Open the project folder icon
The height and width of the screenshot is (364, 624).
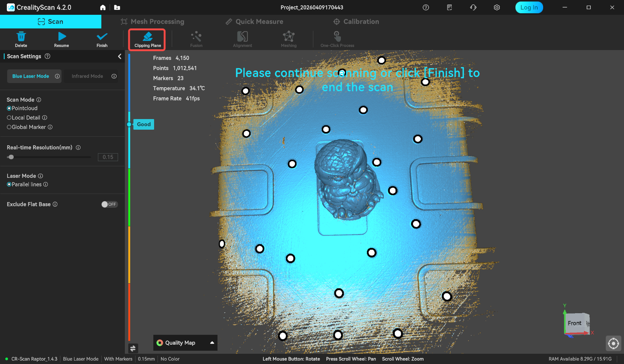tap(117, 8)
